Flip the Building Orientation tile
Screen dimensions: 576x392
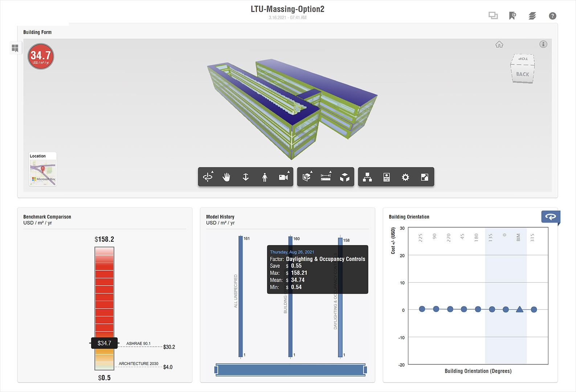click(x=551, y=217)
